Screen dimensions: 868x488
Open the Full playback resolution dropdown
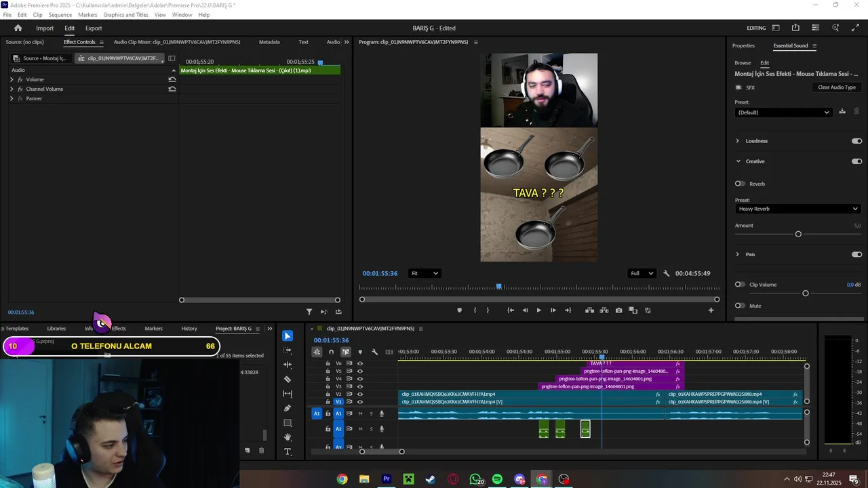point(642,274)
